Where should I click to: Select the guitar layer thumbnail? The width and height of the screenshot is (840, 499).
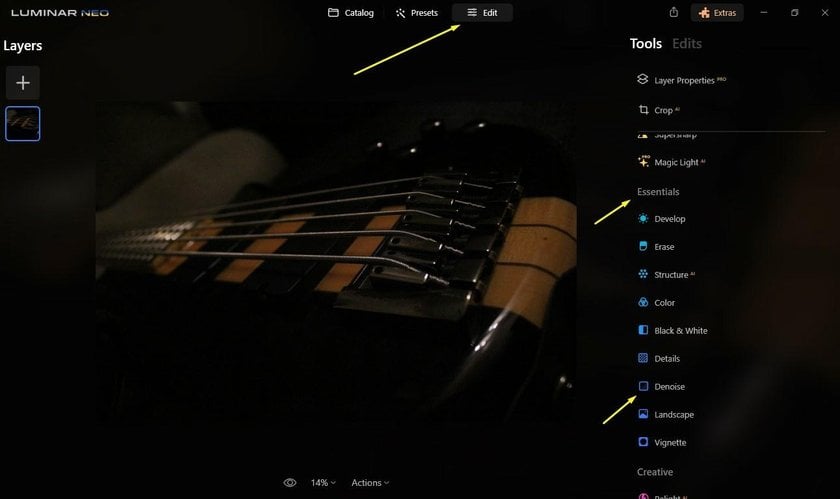point(22,123)
